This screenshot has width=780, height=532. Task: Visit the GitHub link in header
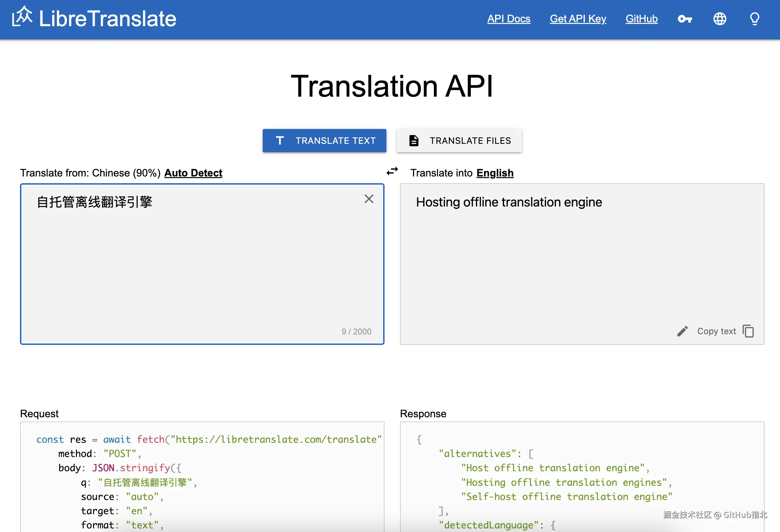pyautogui.click(x=641, y=19)
